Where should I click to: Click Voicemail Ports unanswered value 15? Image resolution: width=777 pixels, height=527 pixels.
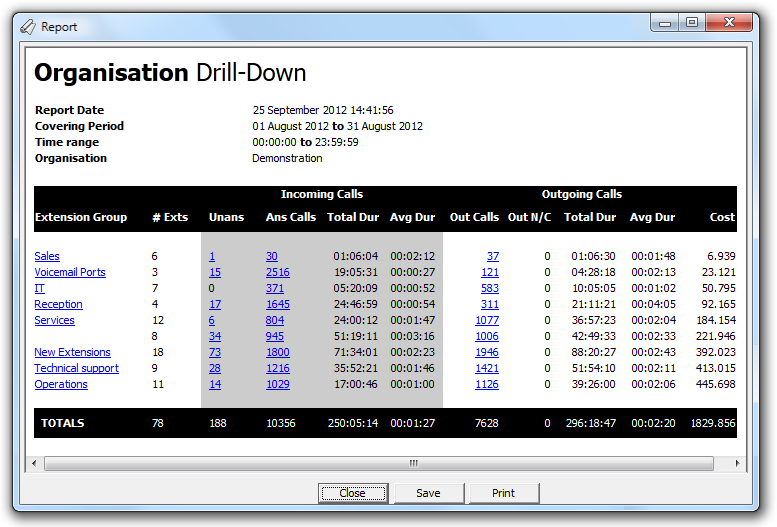[215, 272]
